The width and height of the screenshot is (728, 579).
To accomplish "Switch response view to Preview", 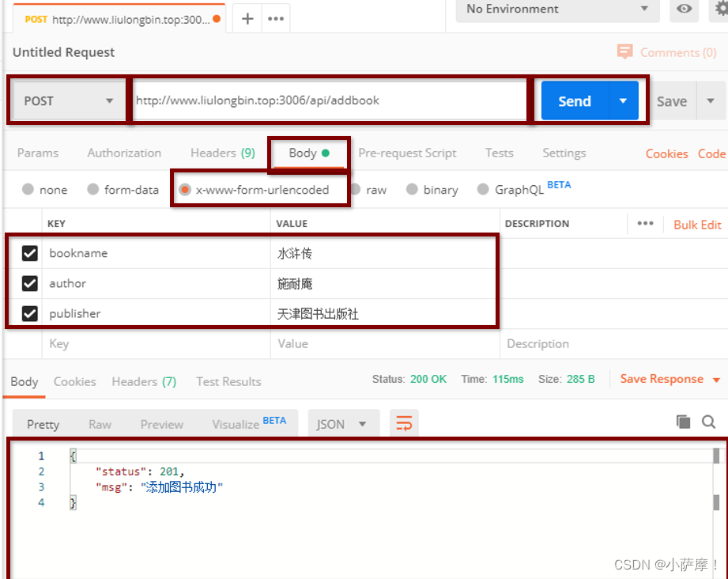I will (161, 424).
